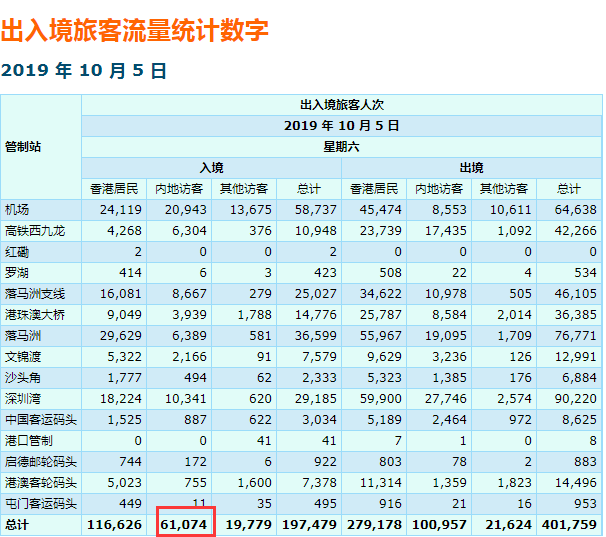
Task: Click the 出入境旅客人次 table header
Action: coord(342,105)
